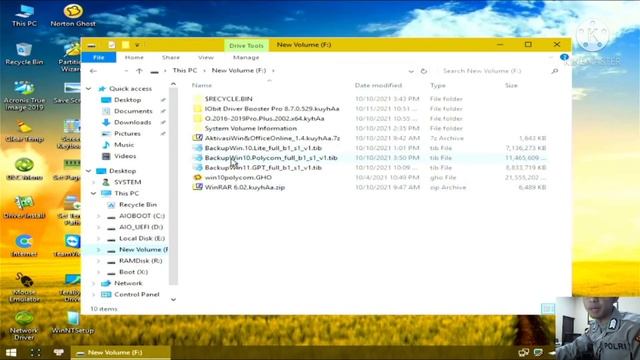The height and width of the screenshot is (360, 640).
Task: Open address bar history dropdown
Action: pos(411,71)
